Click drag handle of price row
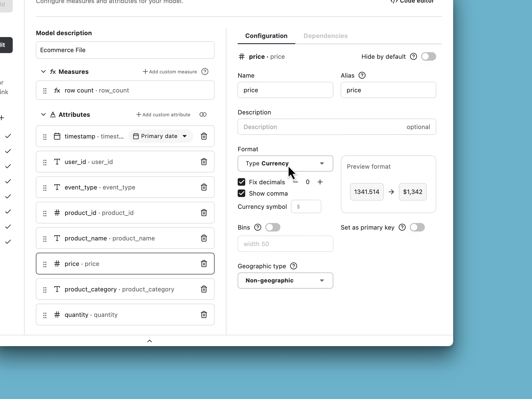Screen dimensions: 532x399 [45, 264]
